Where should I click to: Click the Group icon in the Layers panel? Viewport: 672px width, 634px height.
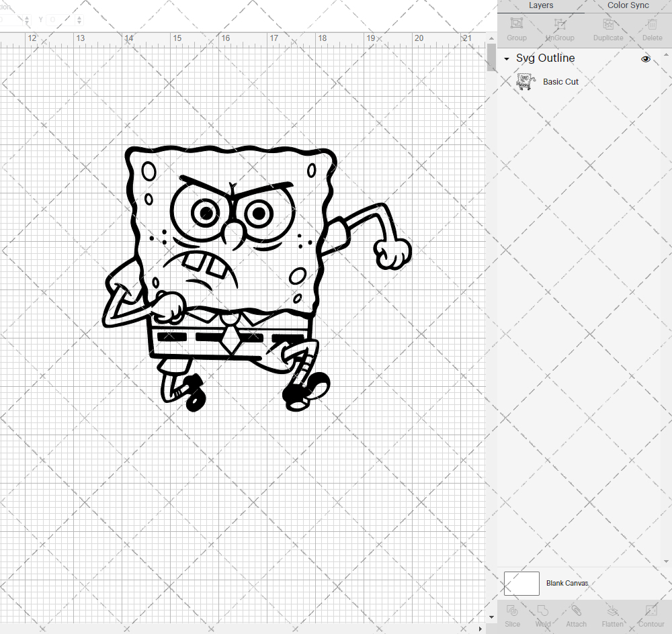tap(516, 25)
